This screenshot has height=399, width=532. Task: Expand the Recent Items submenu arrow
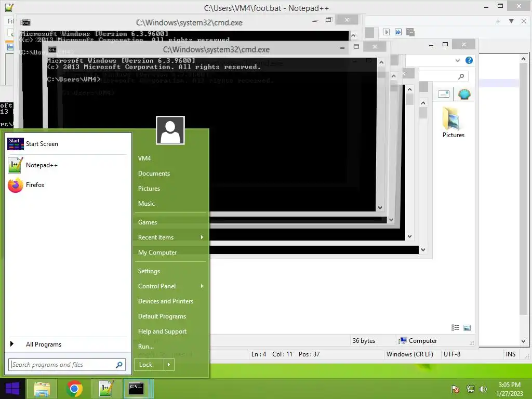click(x=202, y=237)
